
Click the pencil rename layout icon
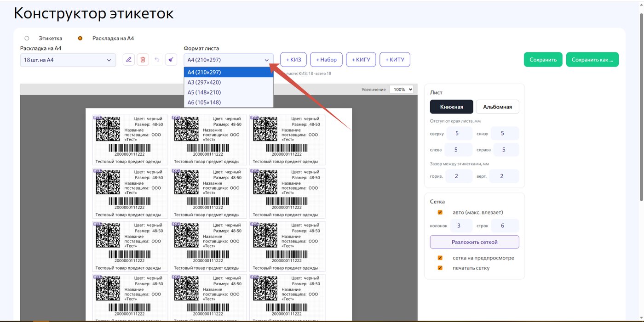[x=129, y=60]
